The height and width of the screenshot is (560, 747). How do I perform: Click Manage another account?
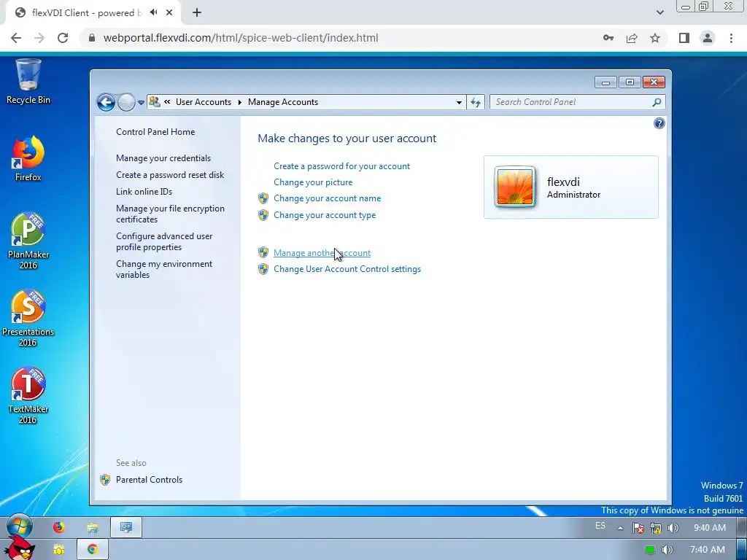pos(322,253)
